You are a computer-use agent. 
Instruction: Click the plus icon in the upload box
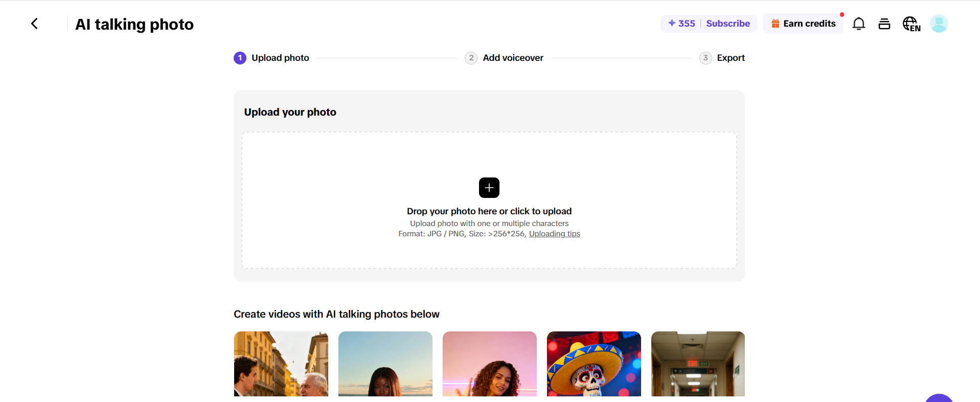pos(489,187)
